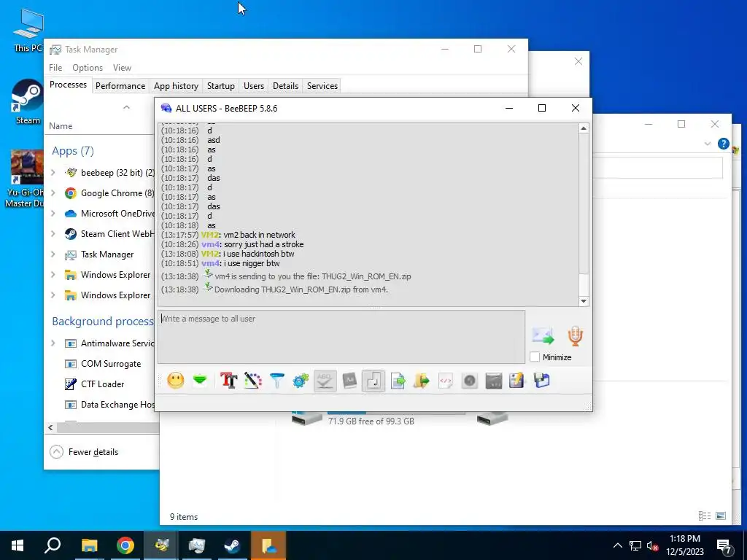747x560 pixels.
Task: Expand the Task Manager process row
Action: (x=53, y=254)
